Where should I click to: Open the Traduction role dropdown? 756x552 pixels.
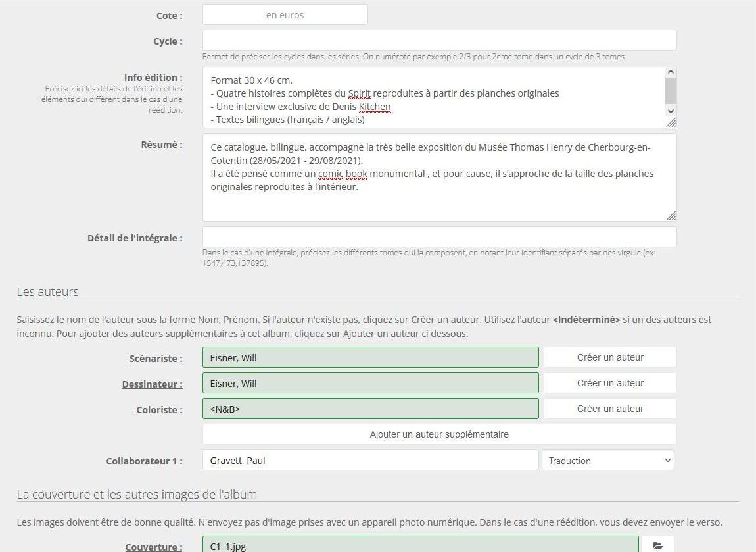pos(607,461)
